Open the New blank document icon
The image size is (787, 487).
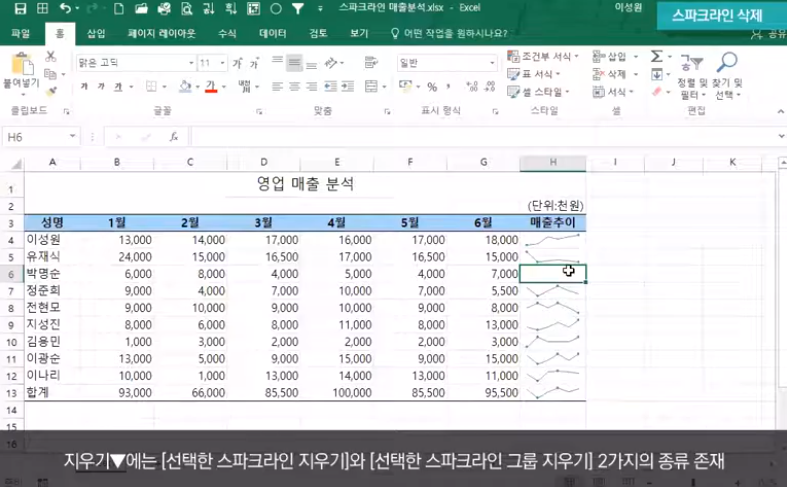(119, 8)
